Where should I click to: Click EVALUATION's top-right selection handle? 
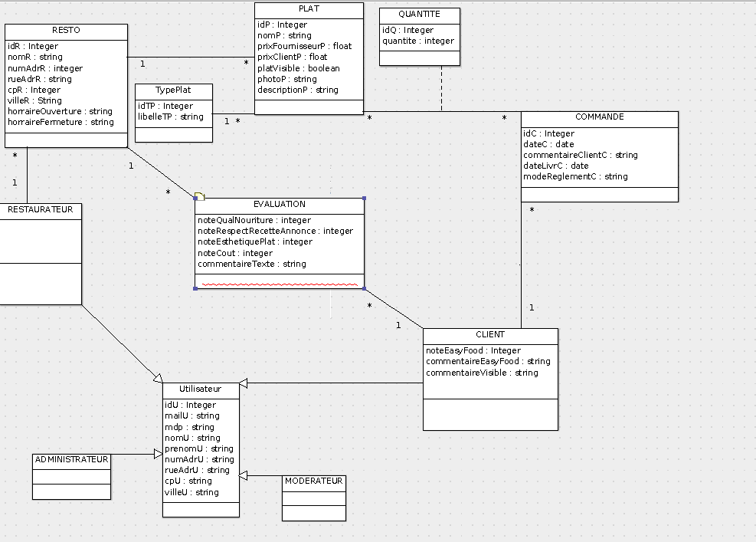[364, 199]
